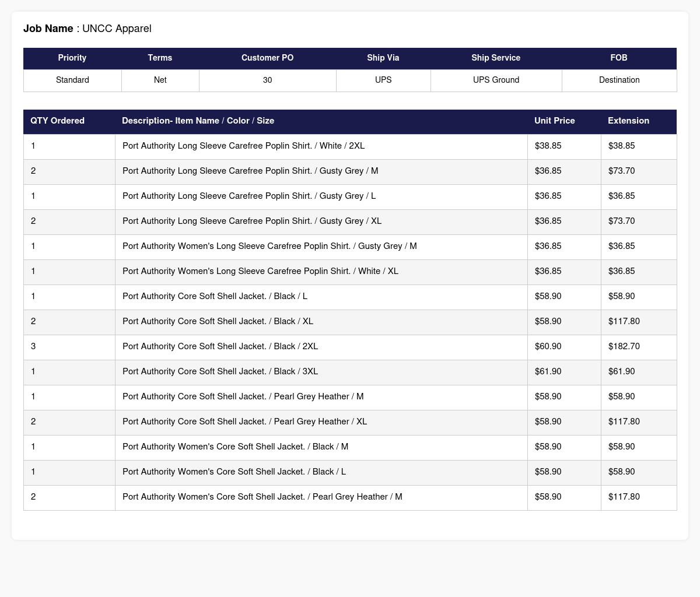Click quantity 3 in the Black 2XL row
The image size is (700, 597).
coord(69,347)
